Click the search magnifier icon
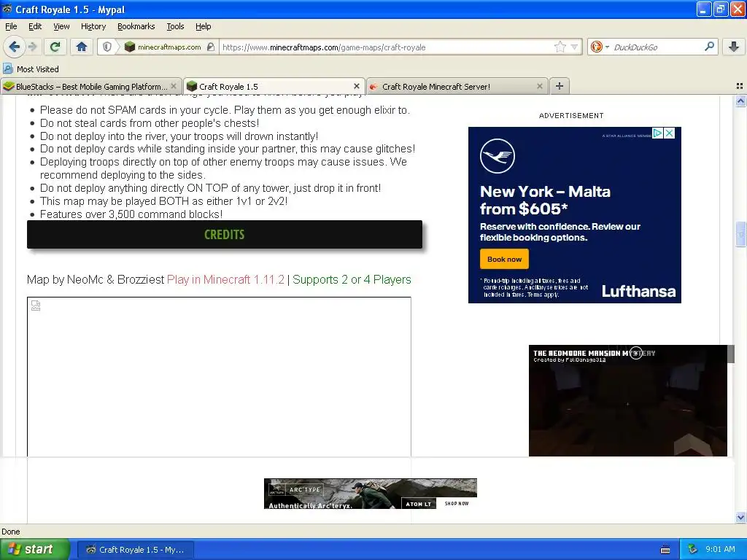Screen dimensions: 747x560 tap(709, 47)
